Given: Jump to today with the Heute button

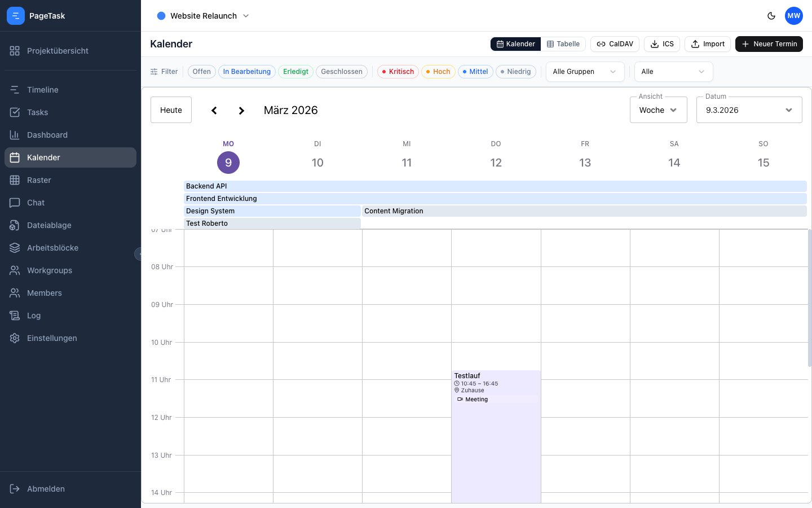Looking at the screenshot, I should coord(171,110).
